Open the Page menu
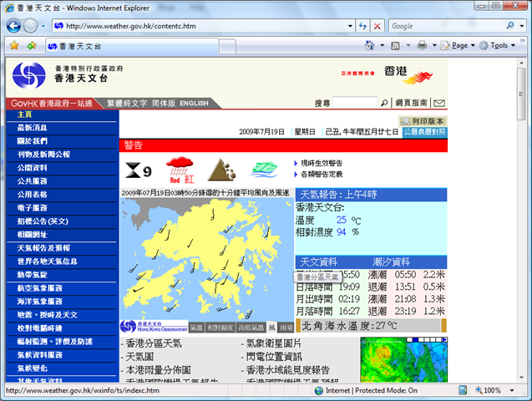532x401 pixels. pyautogui.click(x=458, y=45)
